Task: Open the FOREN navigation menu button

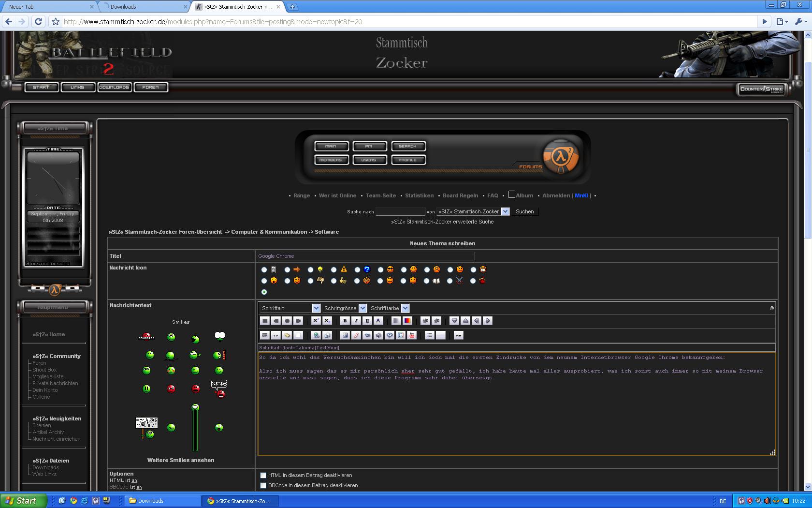Action: click(151, 87)
